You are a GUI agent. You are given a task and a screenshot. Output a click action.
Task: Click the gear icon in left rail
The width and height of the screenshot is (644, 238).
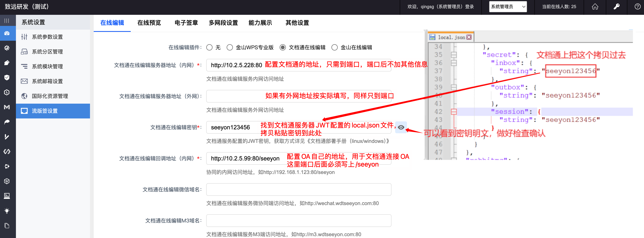tap(7, 48)
